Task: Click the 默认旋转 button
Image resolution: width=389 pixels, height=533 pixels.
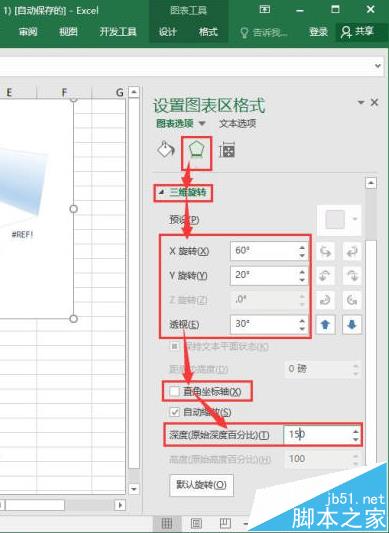Action: (201, 485)
